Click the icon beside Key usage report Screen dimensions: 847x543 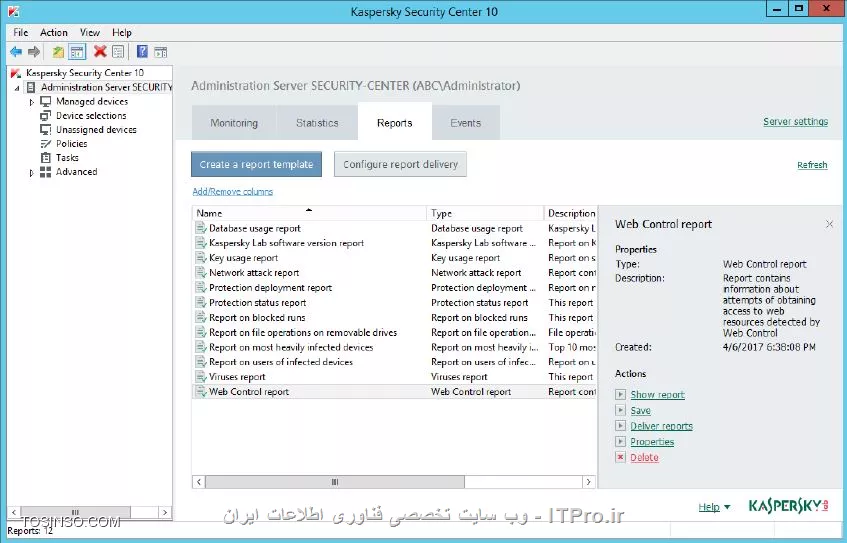(x=201, y=258)
